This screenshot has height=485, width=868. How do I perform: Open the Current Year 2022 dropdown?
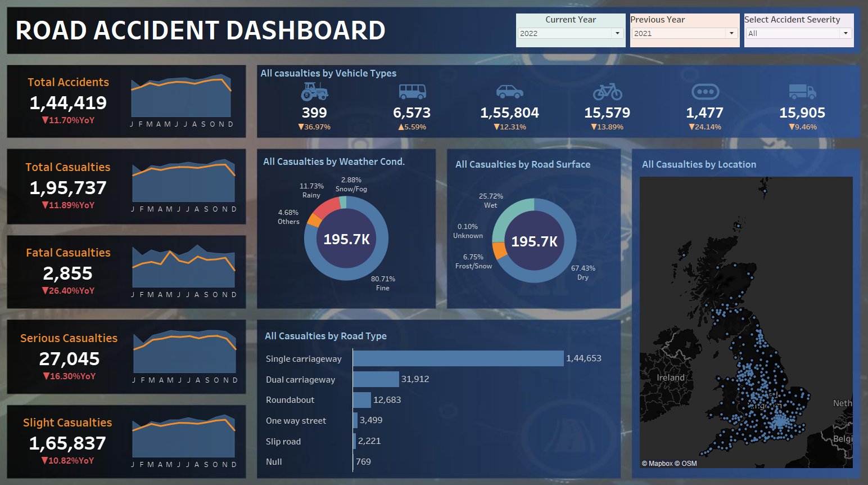click(571, 33)
